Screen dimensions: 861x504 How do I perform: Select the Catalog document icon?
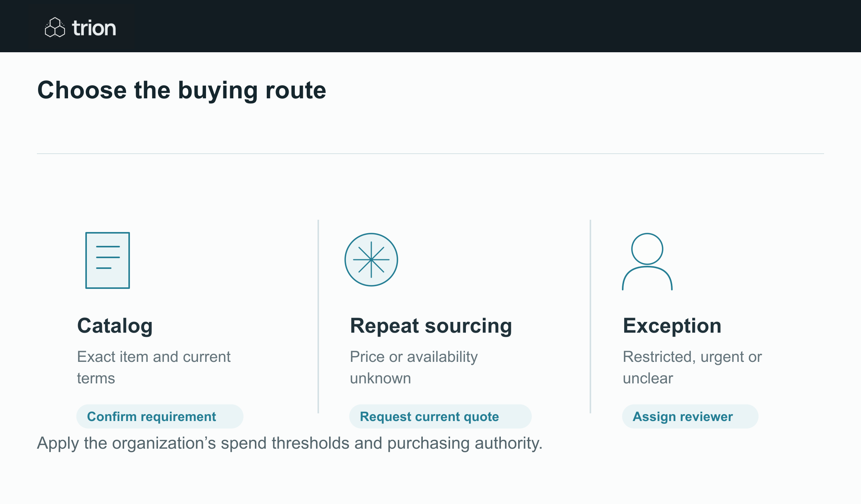108,260
